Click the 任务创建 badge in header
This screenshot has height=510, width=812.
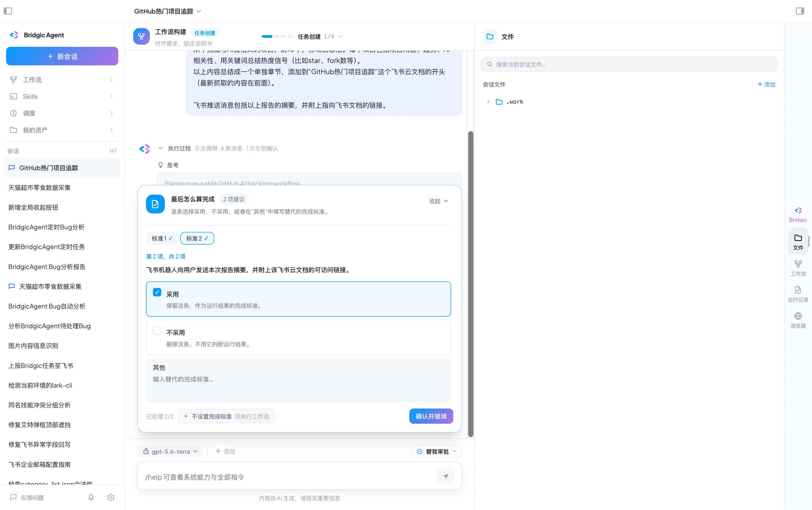(205, 33)
